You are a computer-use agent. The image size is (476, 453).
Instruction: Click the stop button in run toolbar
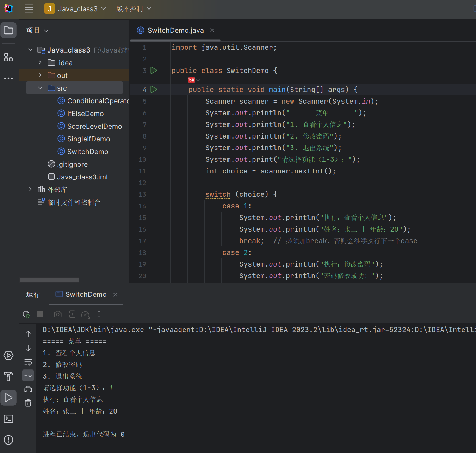tap(40, 314)
